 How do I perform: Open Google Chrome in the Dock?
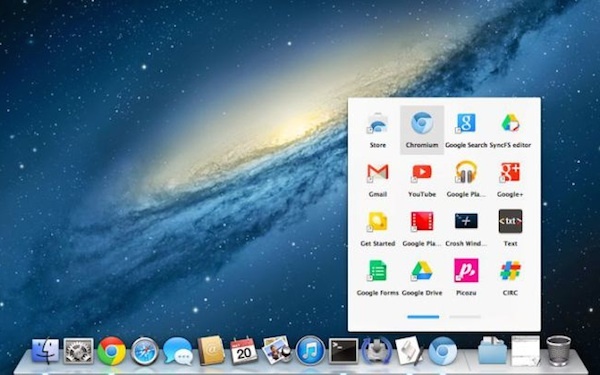point(111,351)
